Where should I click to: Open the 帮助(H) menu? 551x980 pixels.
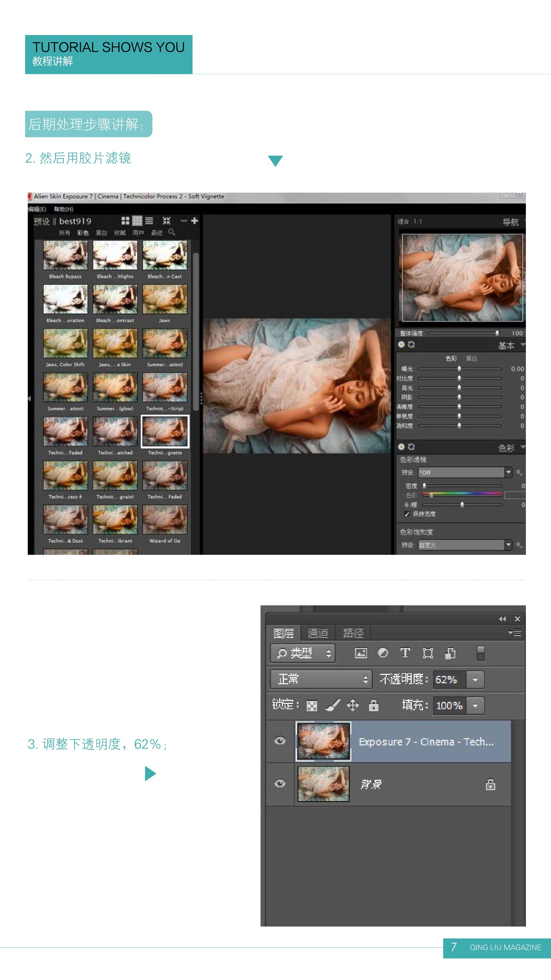pos(63,209)
